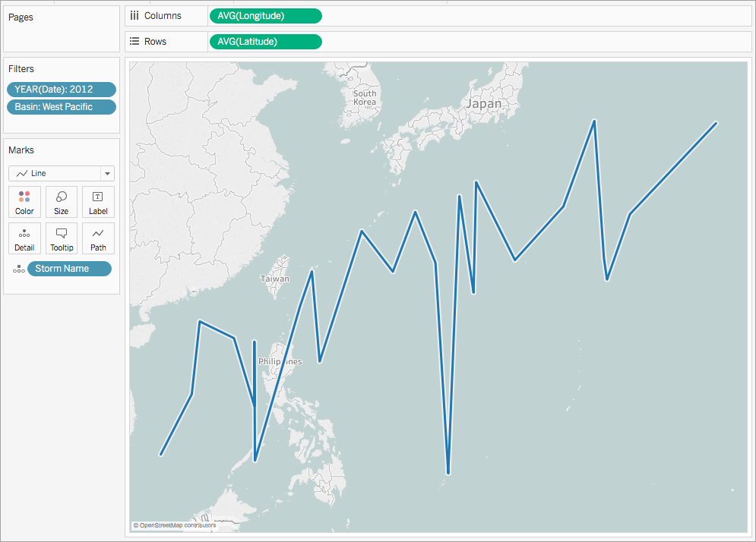The height and width of the screenshot is (542, 756).
Task: Open the Detail mark card
Action: (24, 238)
